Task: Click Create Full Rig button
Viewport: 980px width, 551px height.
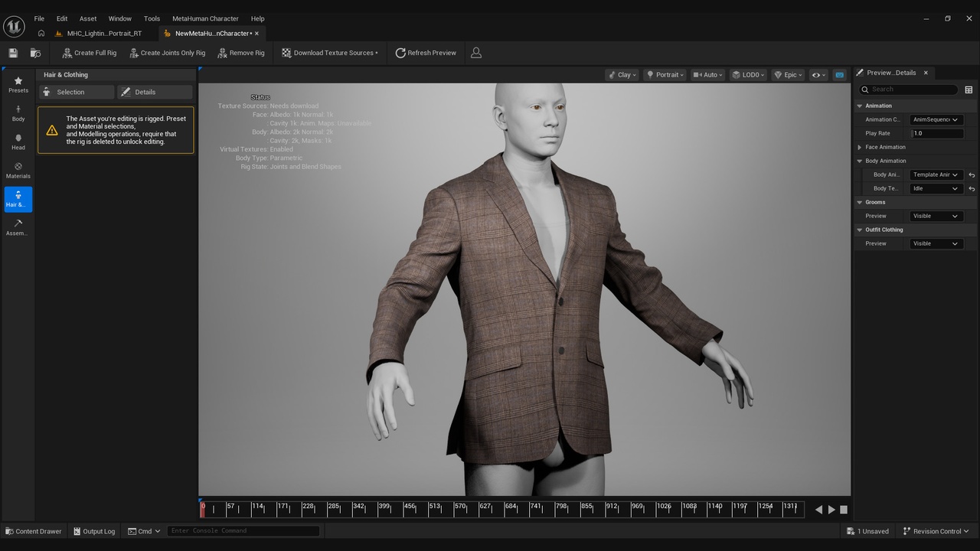Action: 90,53
